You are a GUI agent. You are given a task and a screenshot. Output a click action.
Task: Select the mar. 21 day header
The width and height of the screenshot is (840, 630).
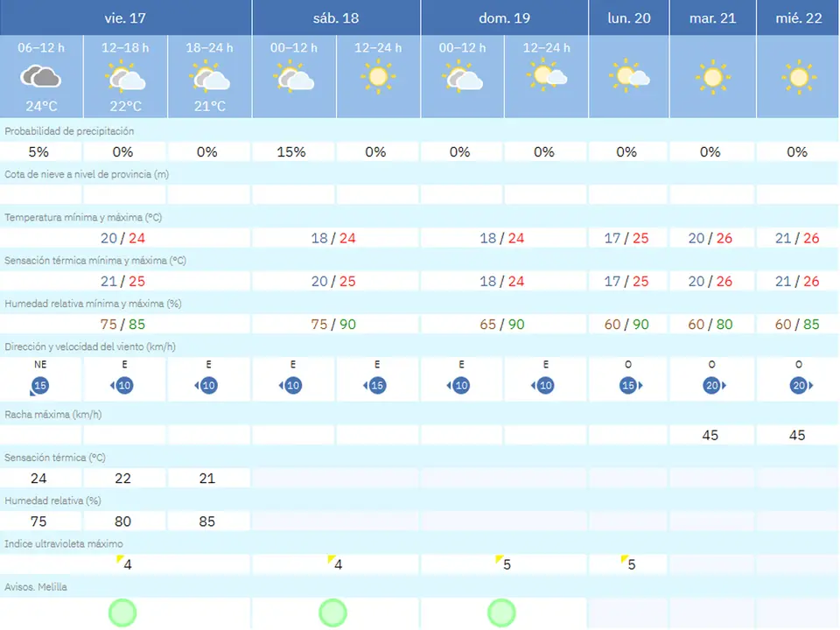click(x=712, y=17)
